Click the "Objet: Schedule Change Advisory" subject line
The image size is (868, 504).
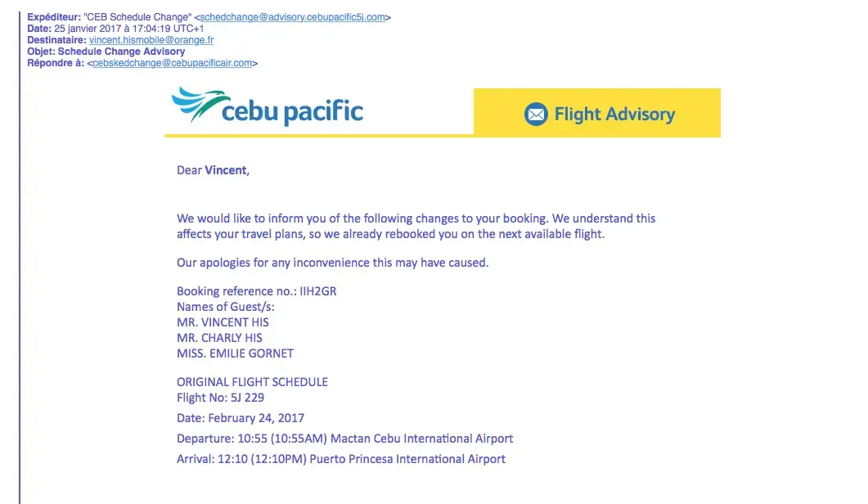click(106, 52)
